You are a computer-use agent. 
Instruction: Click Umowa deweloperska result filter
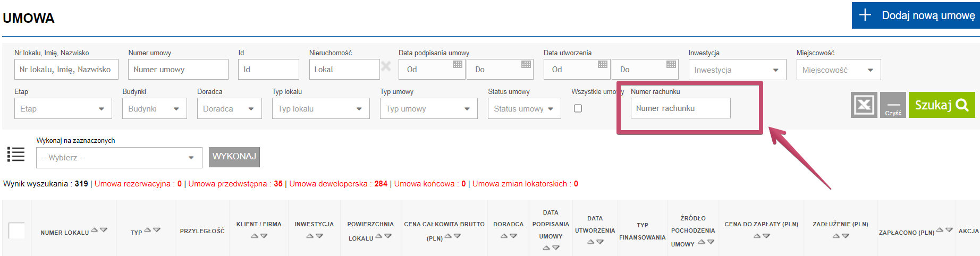click(x=339, y=184)
